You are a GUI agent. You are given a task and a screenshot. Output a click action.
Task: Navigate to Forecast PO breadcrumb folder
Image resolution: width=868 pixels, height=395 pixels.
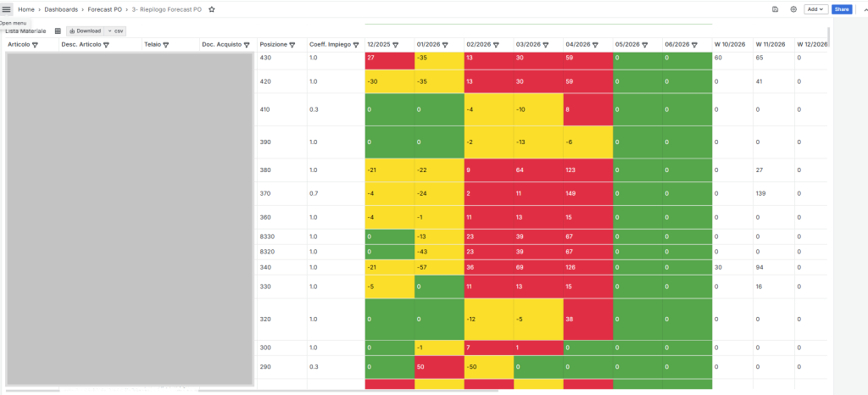click(x=105, y=9)
